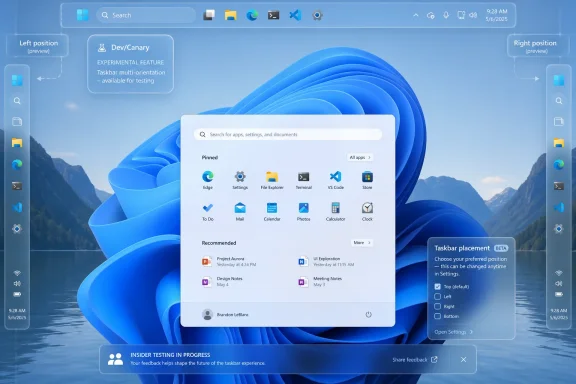
Task: Open VS Code on the left vertical taskbar
Action: (x=17, y=207)
